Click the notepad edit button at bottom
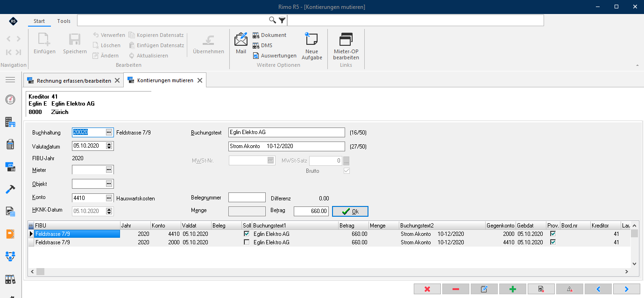The image size is (644, 298). click(x=484, y=289)
